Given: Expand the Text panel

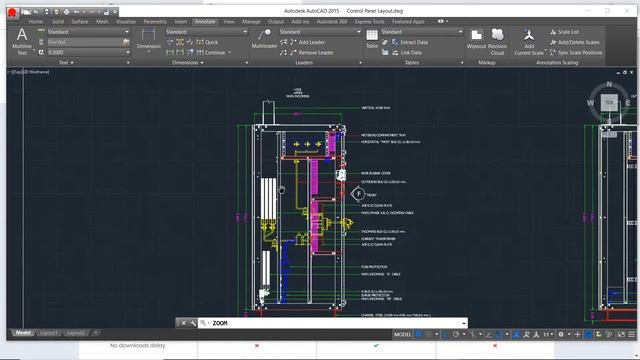Looking at the screenshot, I should point(66,62).
